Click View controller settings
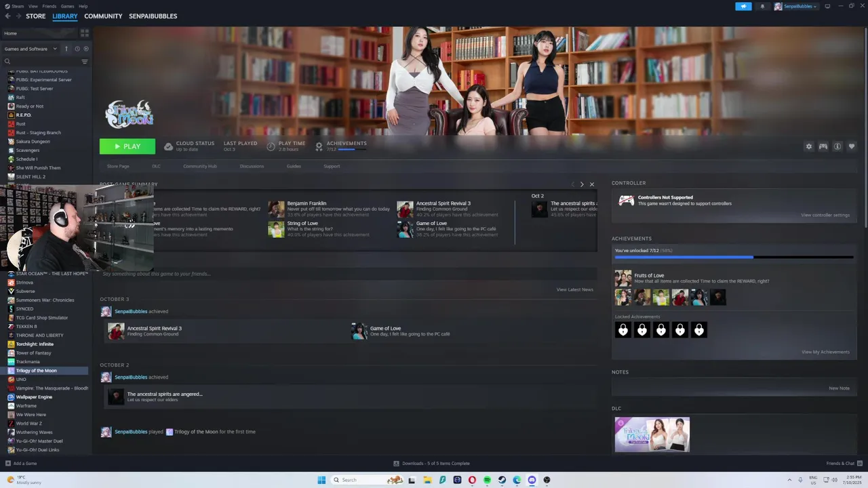Screen dimensions: 868x488 pyautogui.click(x=825, y=215)
